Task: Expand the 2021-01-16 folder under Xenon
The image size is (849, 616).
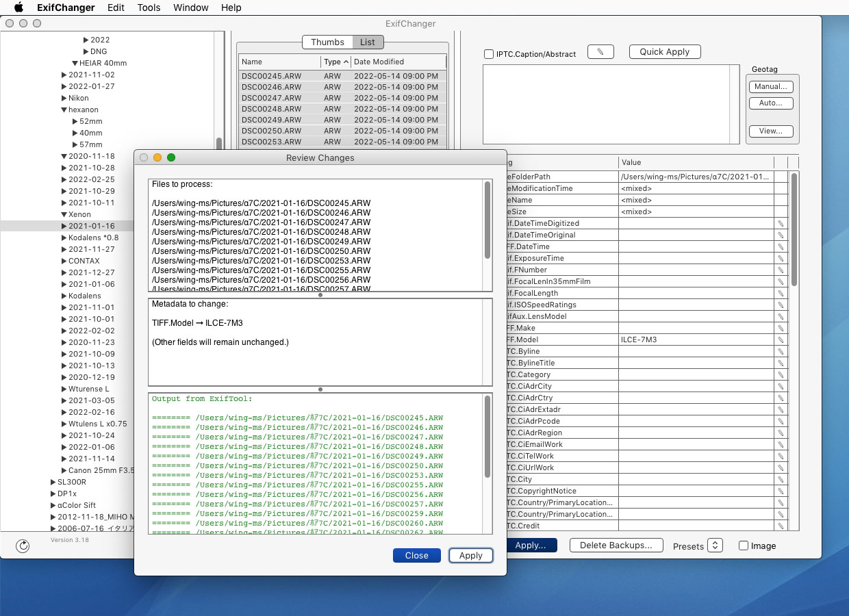Action: [x=64, y=226]
